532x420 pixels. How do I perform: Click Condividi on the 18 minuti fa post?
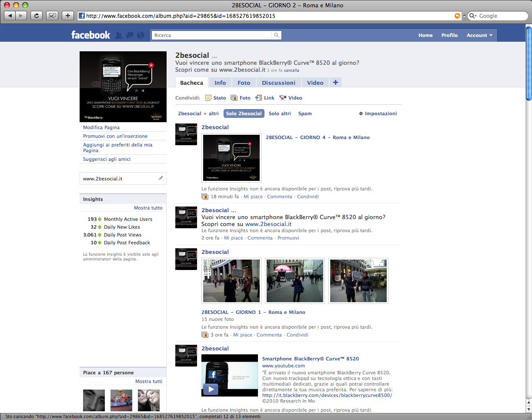[308, 197]
